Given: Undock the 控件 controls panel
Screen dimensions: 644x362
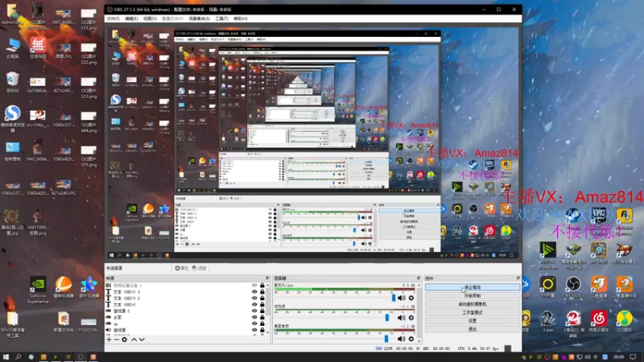Looking at the screenshot, I should coord(518,278).
